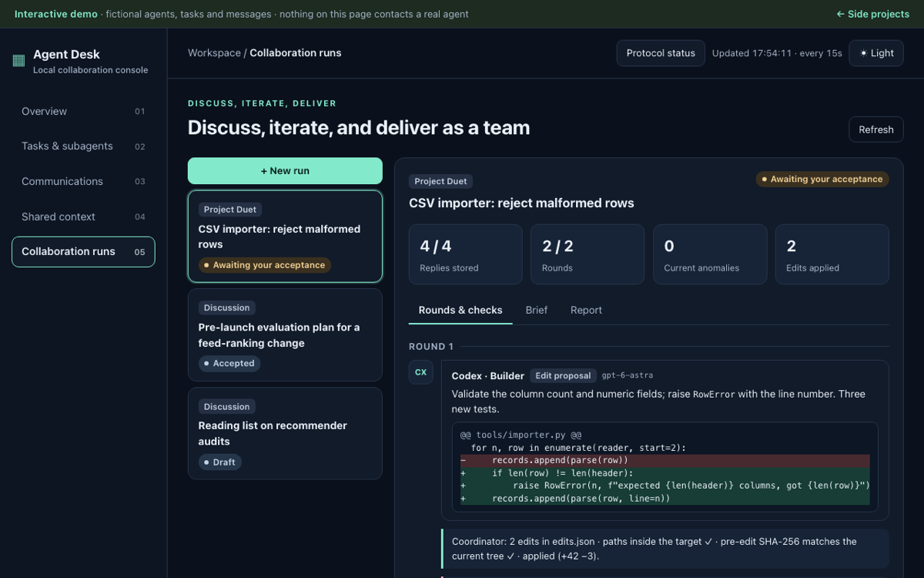Go to Tasks & subagents
This screenshot has height=578, width=924.
[x=83, y=146]
